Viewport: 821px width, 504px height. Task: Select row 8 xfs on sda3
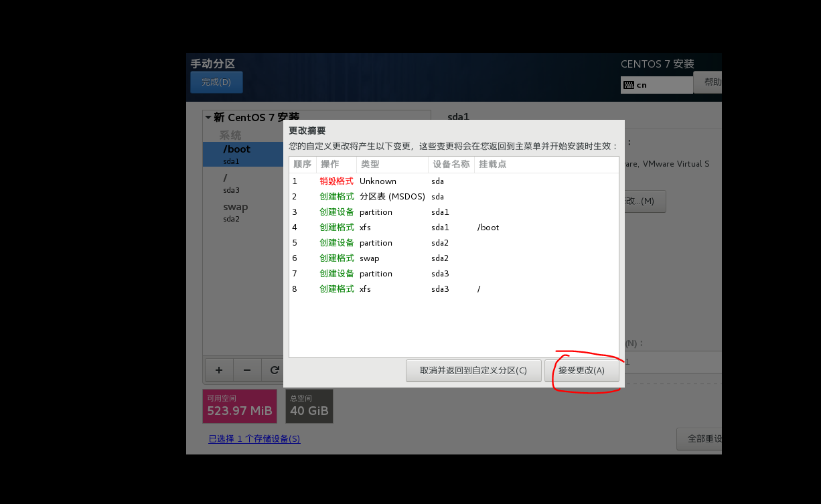pyautogui.click(x=454, y=289)
